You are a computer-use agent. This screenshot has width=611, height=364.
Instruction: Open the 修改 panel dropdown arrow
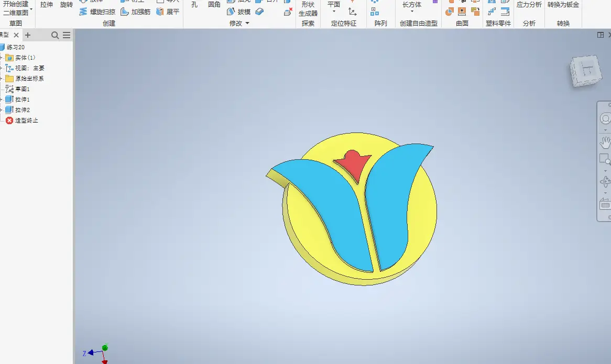[247, 24]
